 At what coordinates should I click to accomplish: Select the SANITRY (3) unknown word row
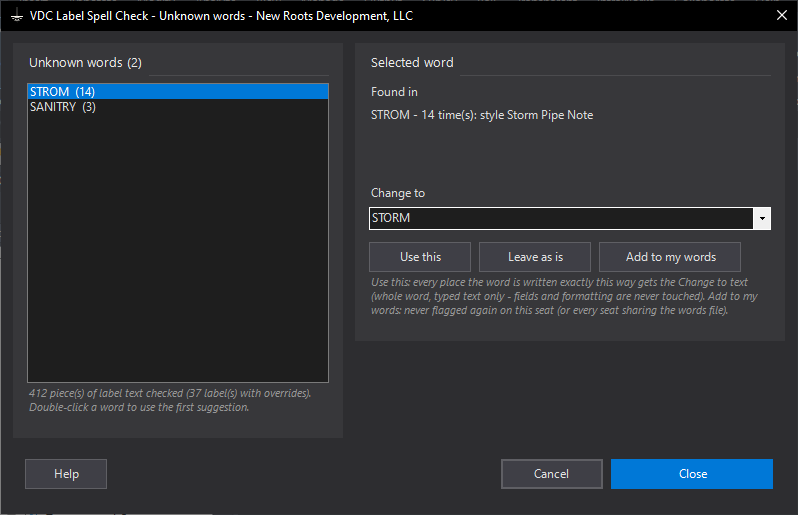pos(178,107)
